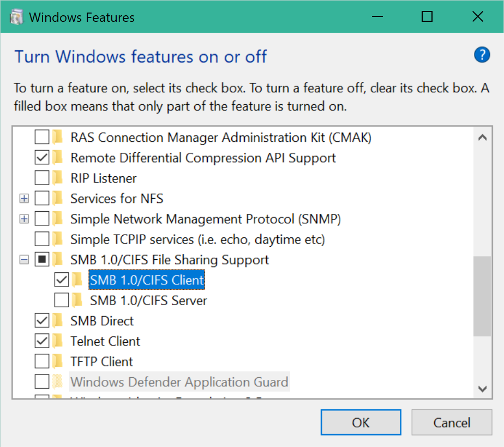This screenshot has height=447, width=504.
Task: Toggle SMB 1.0/CIFS File Sharing Support checkbox
Action: (x=42, y=259)
